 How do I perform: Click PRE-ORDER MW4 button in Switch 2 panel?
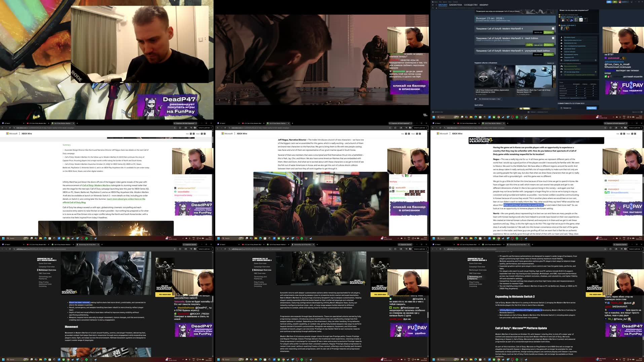(595, 294)
